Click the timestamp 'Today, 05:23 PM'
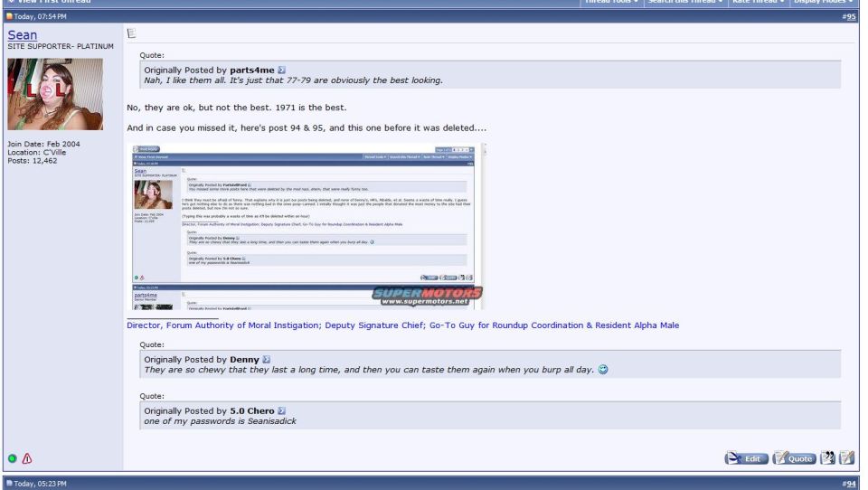This screenshot has height=490, width=868. (40, 484)
